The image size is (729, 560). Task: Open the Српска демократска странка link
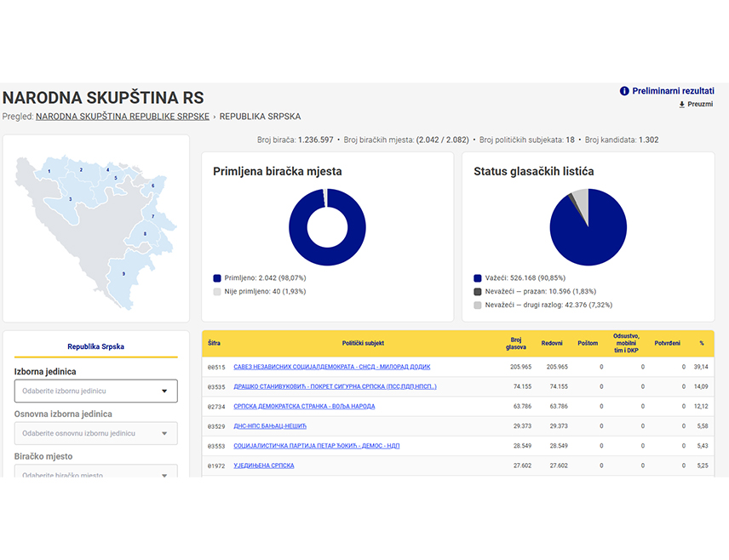pos(304,406)
